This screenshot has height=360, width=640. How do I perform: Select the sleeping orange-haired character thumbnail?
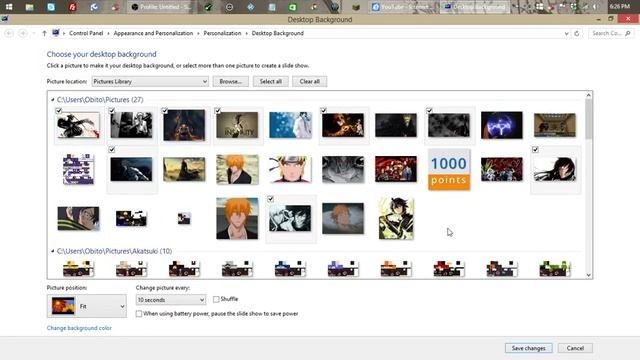point(343,218)
